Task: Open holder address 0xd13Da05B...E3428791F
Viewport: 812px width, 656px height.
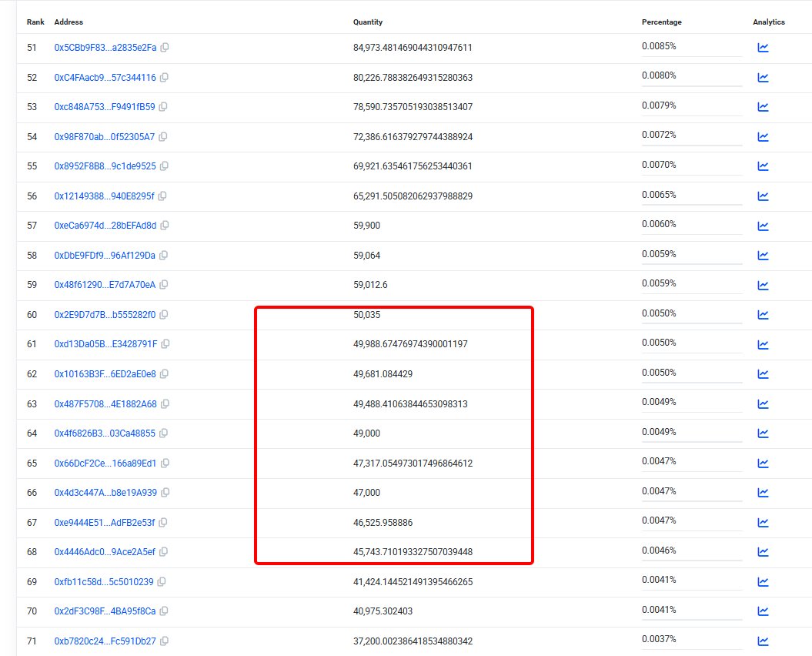Action: click(x=105, y=344)
